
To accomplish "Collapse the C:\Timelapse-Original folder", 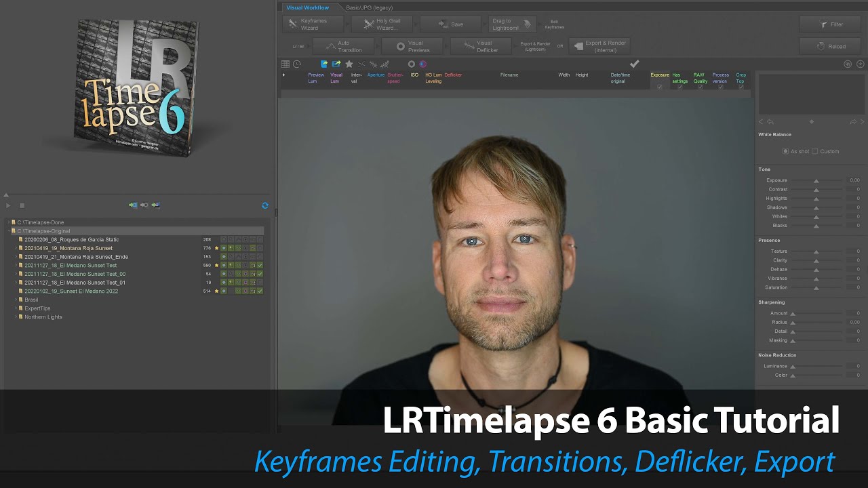I will coord(8,231).
